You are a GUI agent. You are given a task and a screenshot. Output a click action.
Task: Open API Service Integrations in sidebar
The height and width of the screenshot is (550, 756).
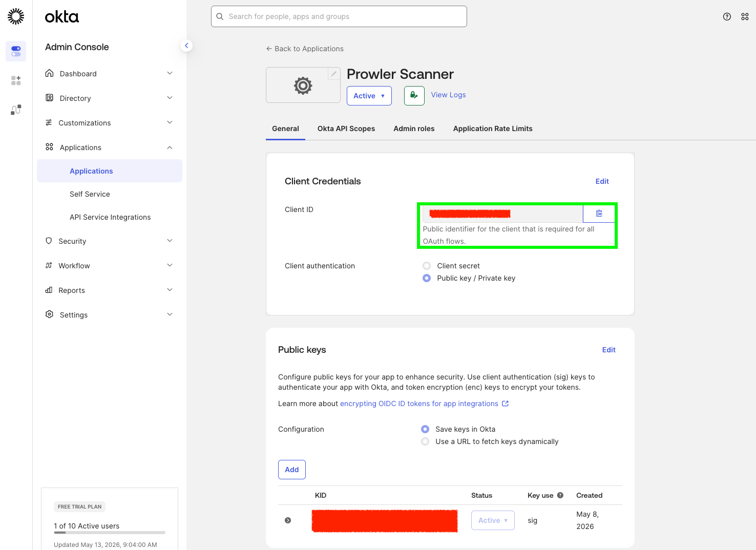coord(110,217)
